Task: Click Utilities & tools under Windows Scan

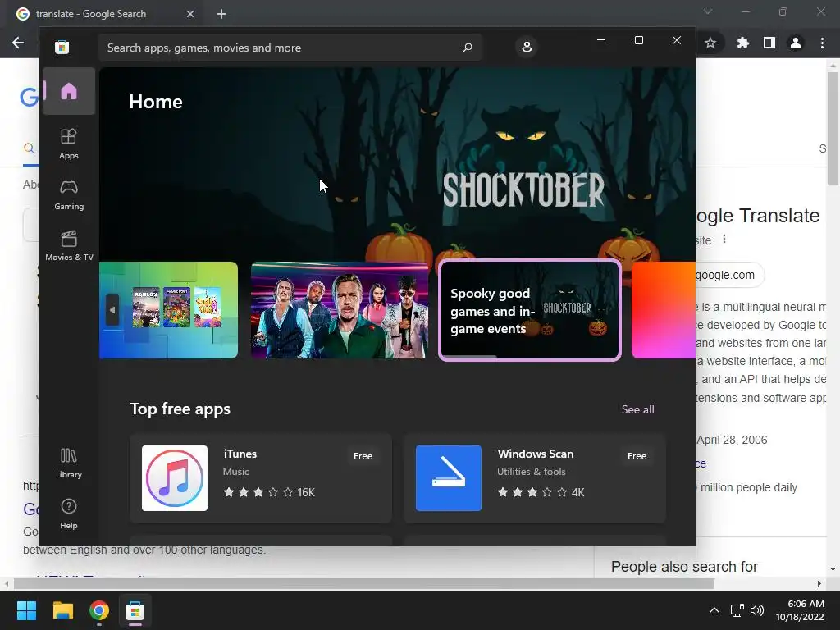Action: click(x=531, y=472)
